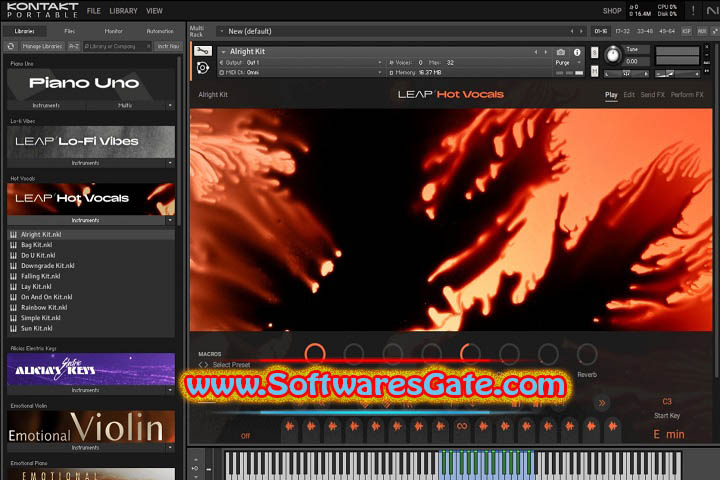Viewport: 720px width, 480px height.
Task: Click the piano icon beside Alright Kit.nki
Action: tap(13, 234)
